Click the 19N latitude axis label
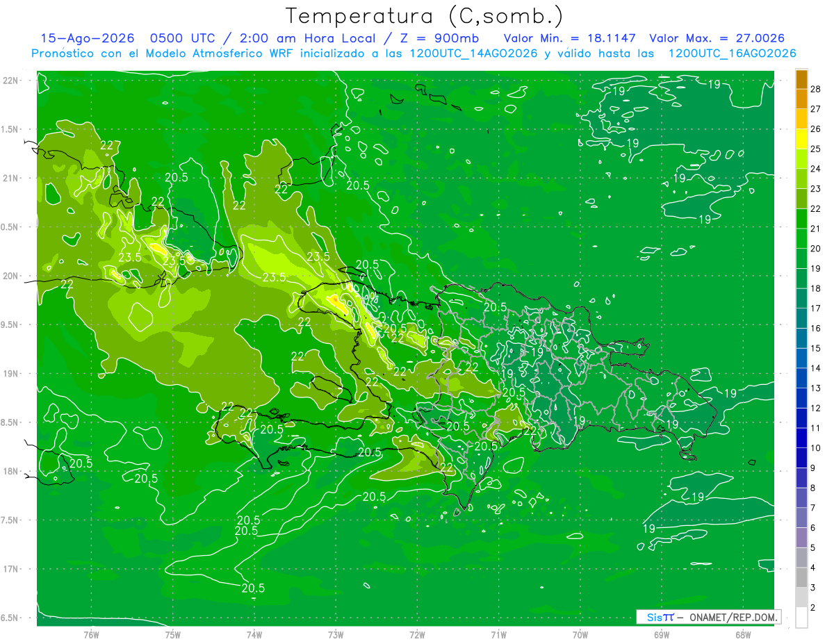The width and height of the screenshot is (834, 644). pos(10,373)
